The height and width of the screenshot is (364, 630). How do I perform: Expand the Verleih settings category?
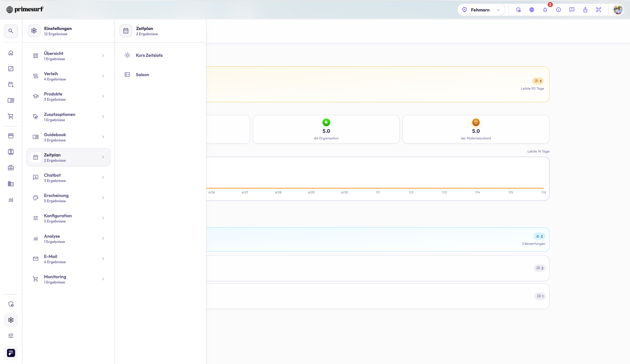(x=68, y=76)
